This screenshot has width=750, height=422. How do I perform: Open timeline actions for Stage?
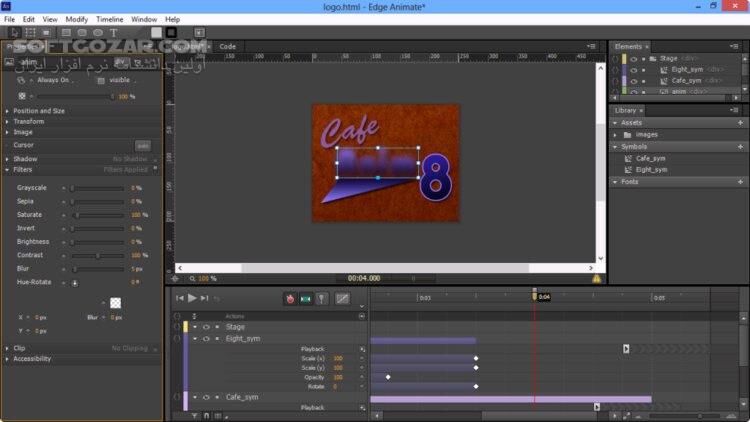[177, 327]
